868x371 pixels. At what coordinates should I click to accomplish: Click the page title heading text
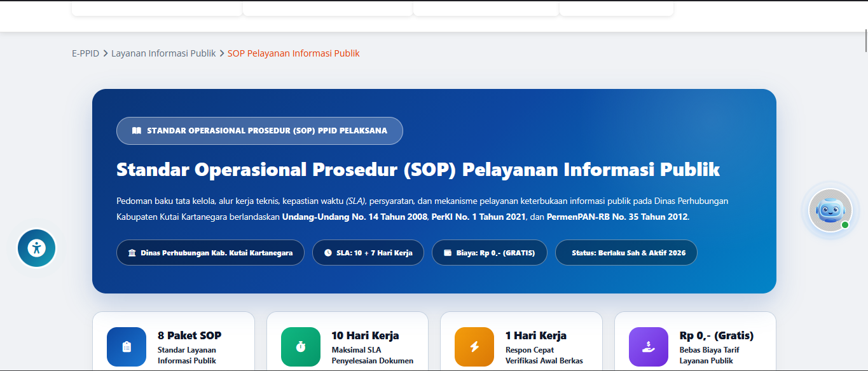(x=418, y=170)
